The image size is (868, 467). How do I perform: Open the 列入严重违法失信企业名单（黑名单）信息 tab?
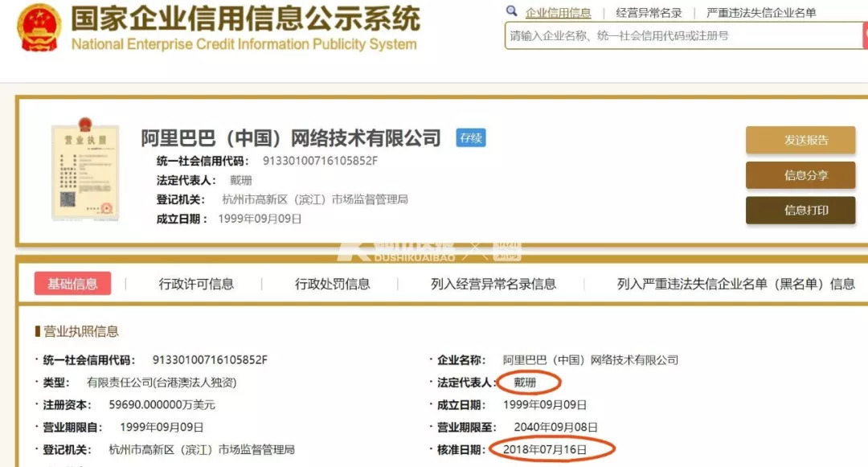(735, 284)
